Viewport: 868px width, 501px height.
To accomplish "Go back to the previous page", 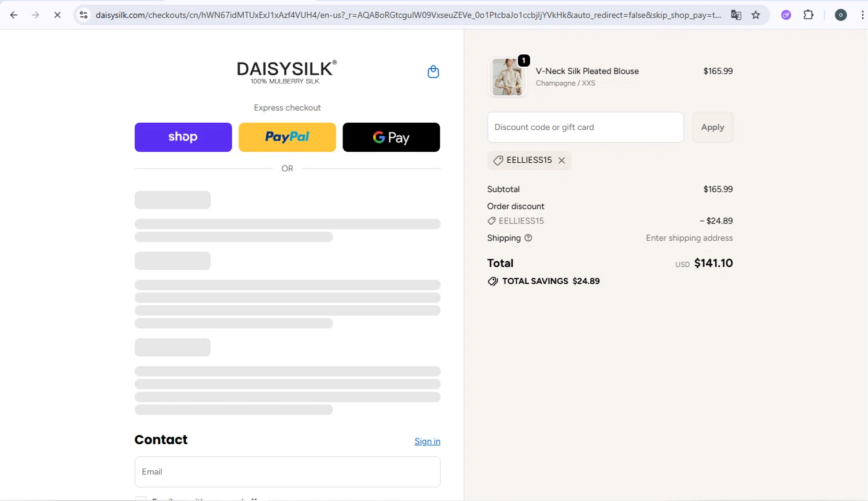I will 14,15.
